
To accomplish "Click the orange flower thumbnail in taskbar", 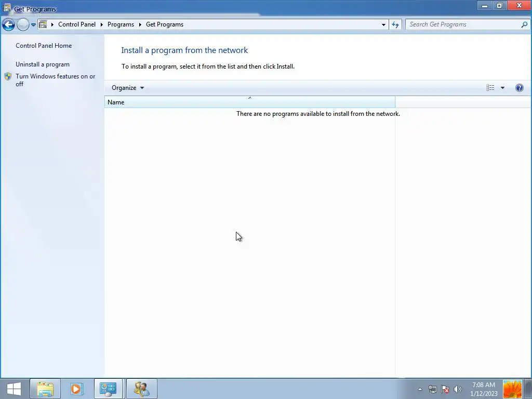I will coord(512,389).
